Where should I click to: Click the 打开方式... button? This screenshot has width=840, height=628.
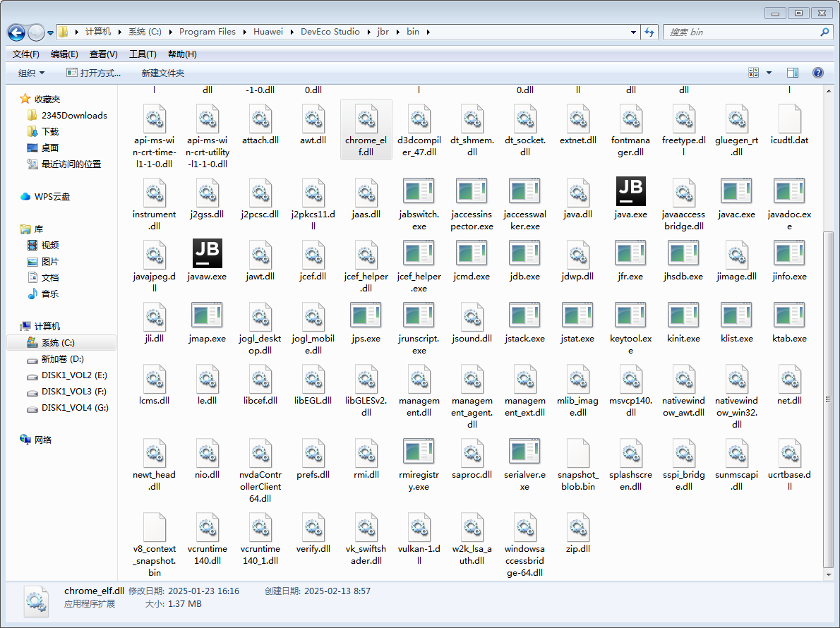click(x=94, y=73)
